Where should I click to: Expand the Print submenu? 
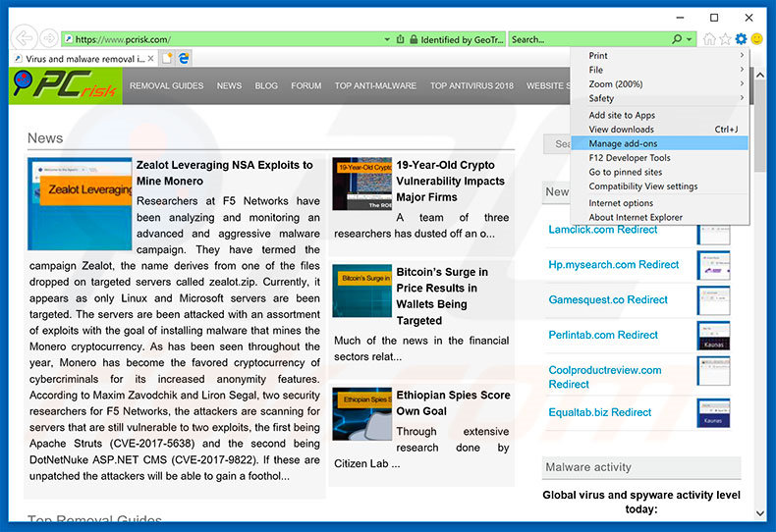tap(659, 55)
